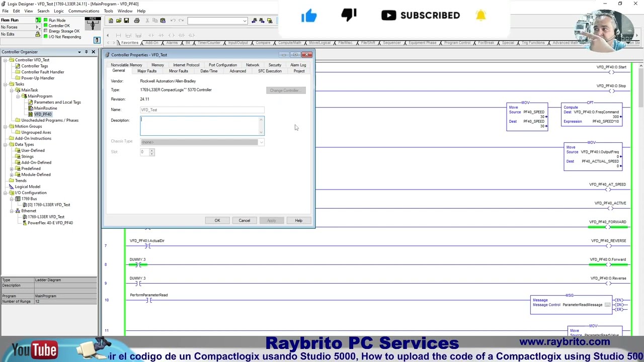Click the Find Previous binoculars icon
Screen dimensions: 644x362
(254, 21)
